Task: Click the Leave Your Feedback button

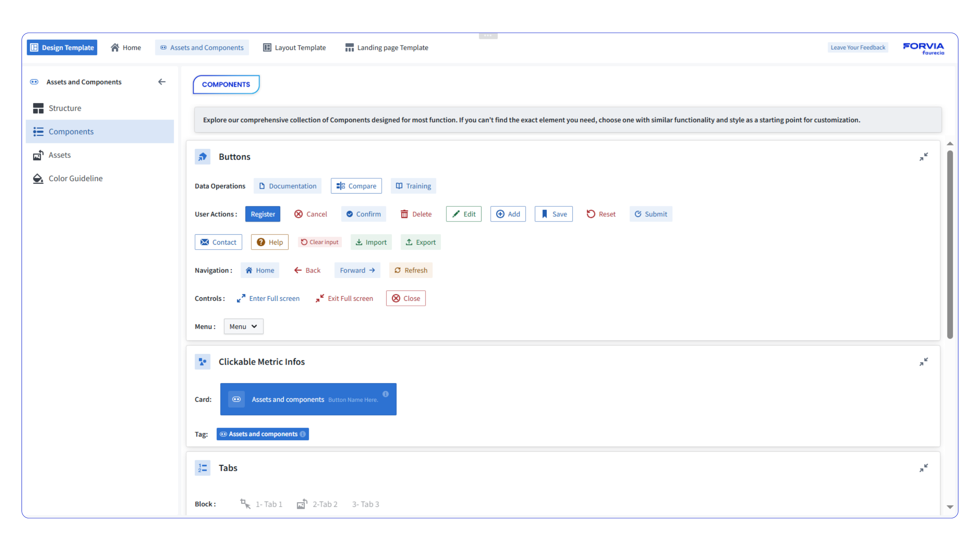Action: [857, 47]
